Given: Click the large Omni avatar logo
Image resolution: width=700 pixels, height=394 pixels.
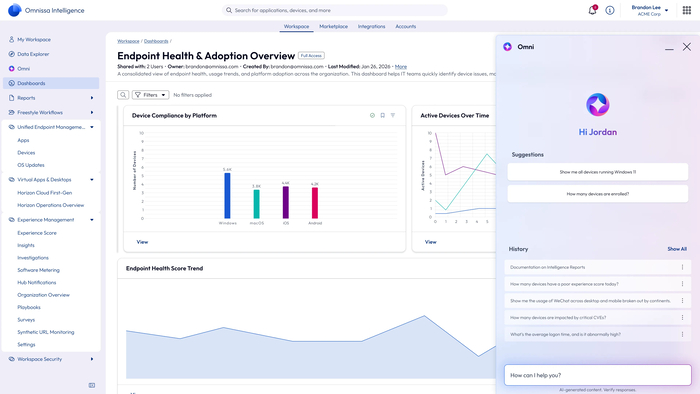Looking at the screenshot, I should click(x=598, y=105).
